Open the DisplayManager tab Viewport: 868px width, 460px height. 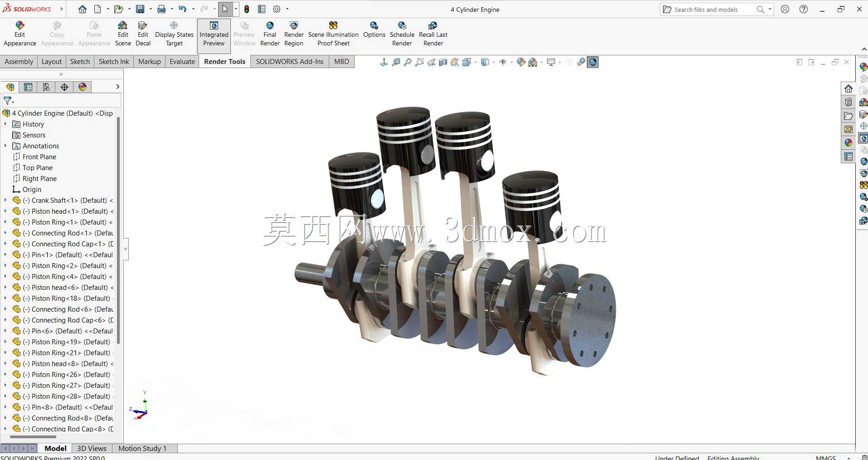pyautogui.click(x=83, y=87)
